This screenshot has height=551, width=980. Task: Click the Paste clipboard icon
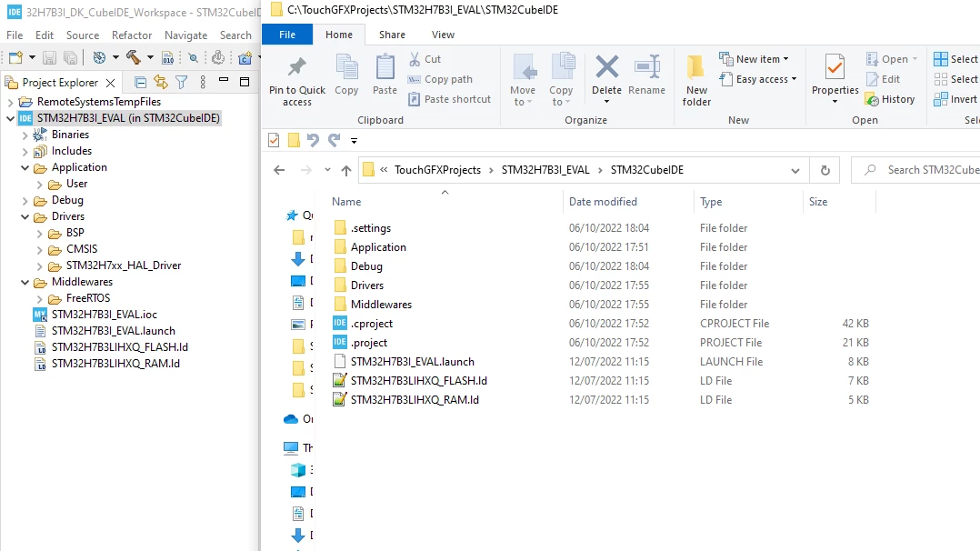pyautogui.click(x=385, y=67)
